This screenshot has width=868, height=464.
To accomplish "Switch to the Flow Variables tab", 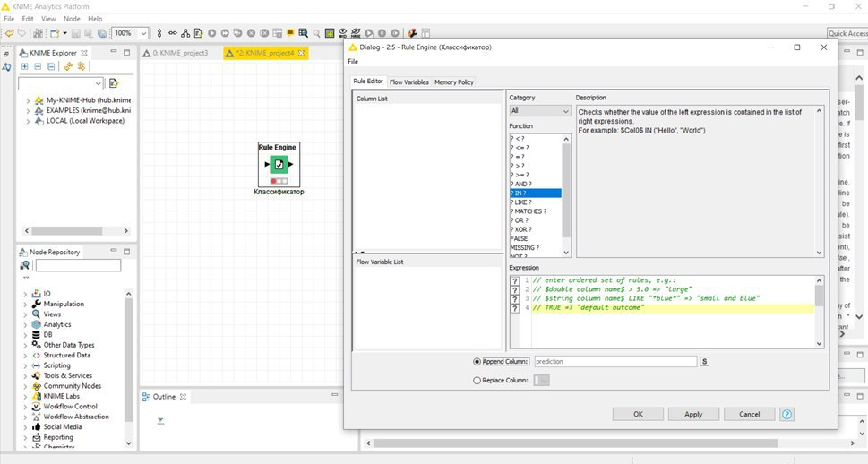I will pos(409,82).
